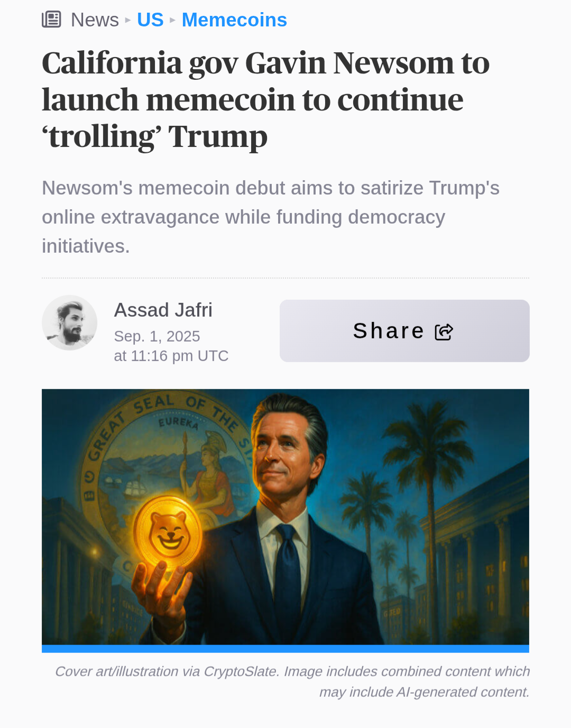Click the Sep. 1, 2025 publication date
571x728 pixels.
coord(157,336)
